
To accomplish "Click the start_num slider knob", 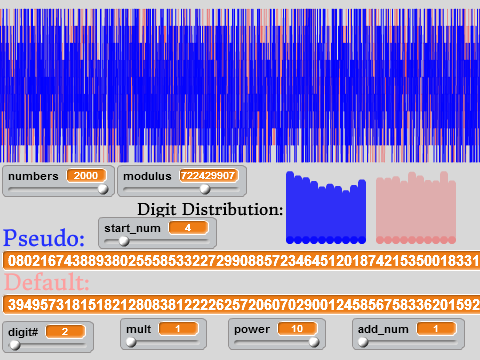I will 124,241.
